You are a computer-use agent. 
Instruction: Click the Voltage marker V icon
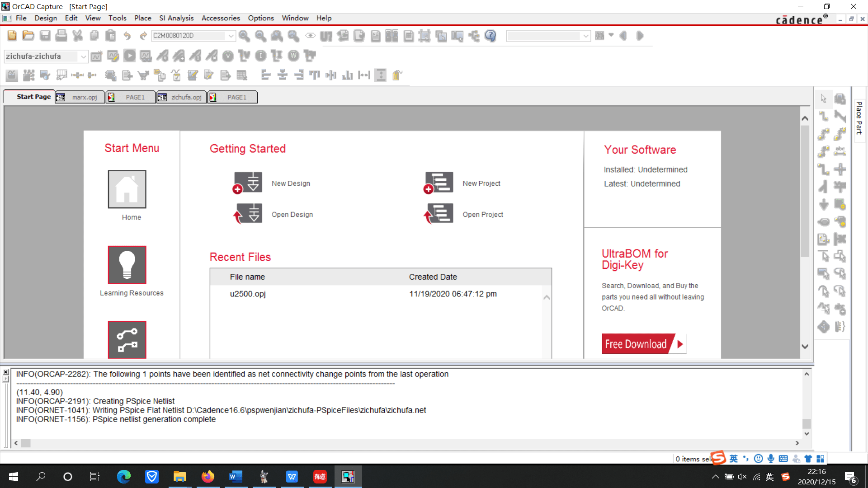tap(228, 56)
